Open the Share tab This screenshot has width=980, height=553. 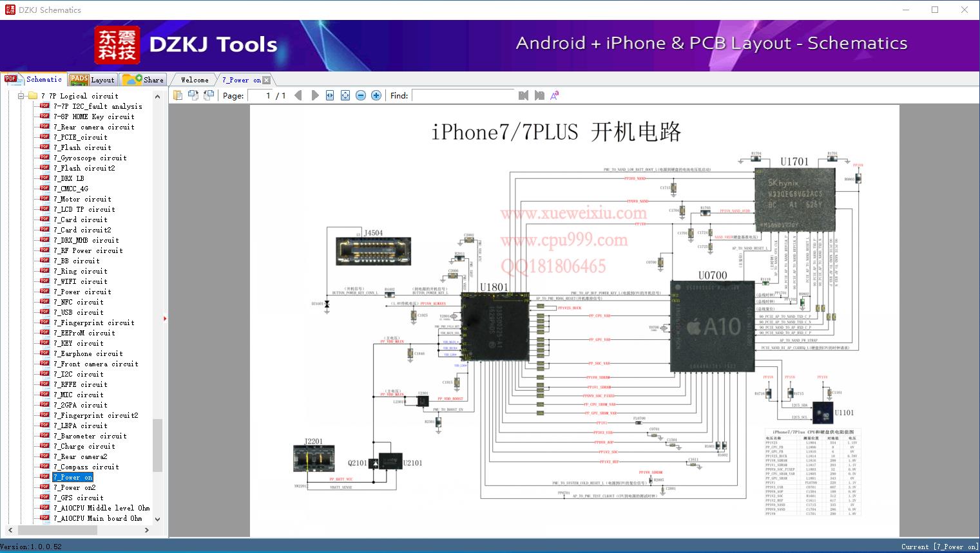tap(143, 80)
